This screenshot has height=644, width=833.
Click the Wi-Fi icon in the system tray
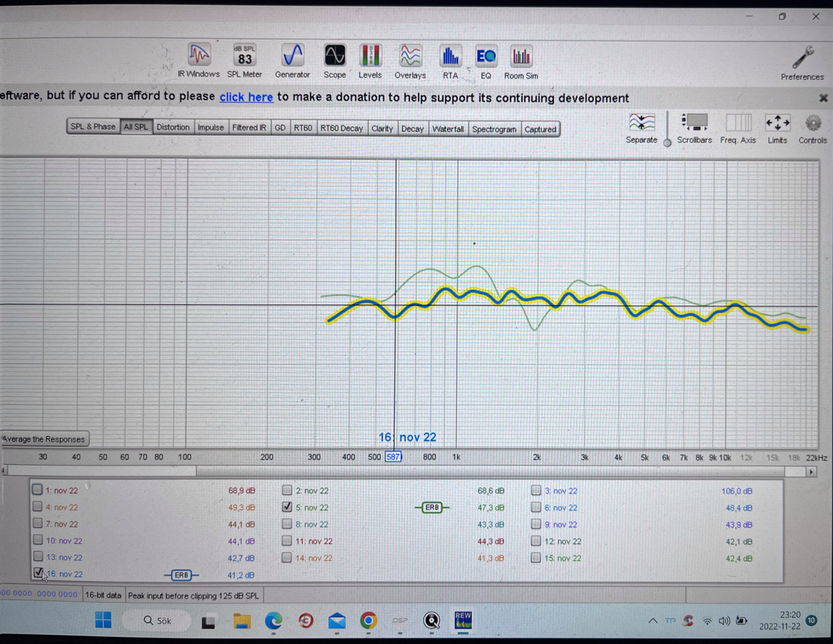707,621
